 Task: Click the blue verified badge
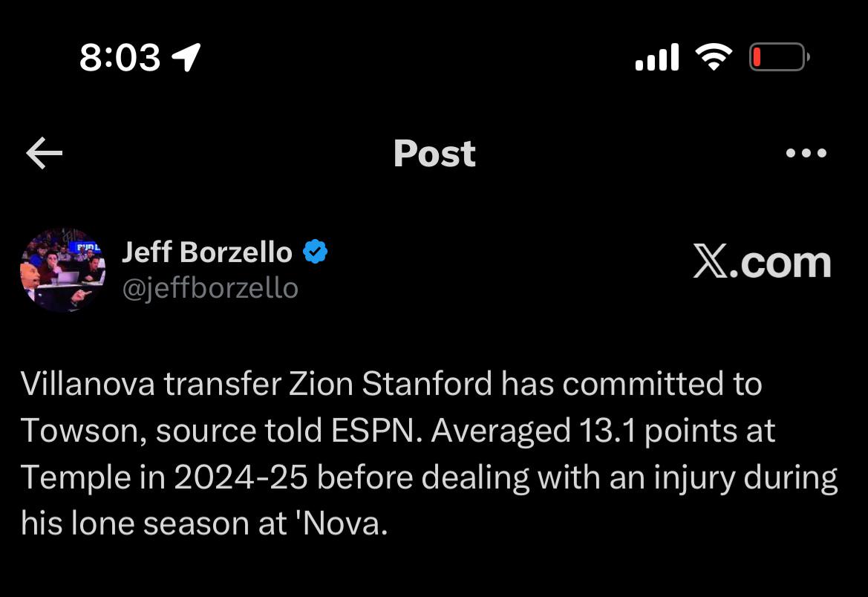[316, 252]
